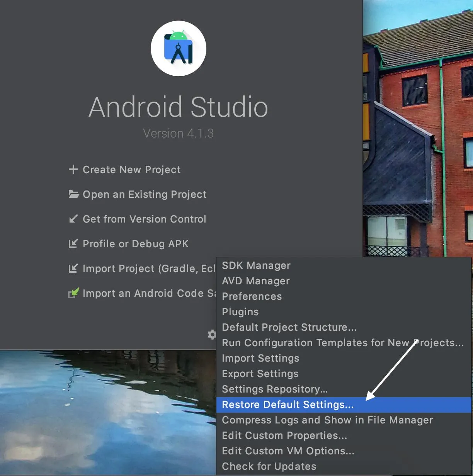Click the green icon beside Import an Android Code Sample
Image resolution: width=473 pixels, height=476 pixels.
(73, 293)
